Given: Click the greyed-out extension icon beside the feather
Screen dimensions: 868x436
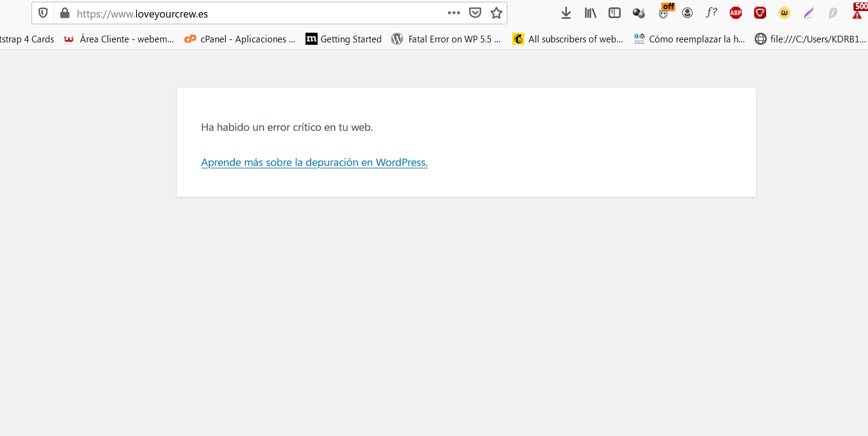Looking at the screenshot, I should tap(833, 13).
